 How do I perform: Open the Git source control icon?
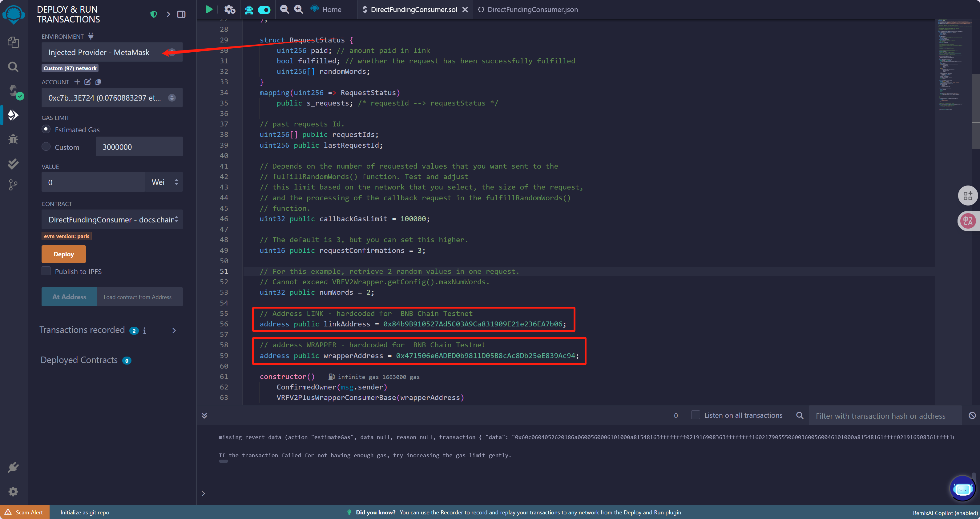click(13, 185)
